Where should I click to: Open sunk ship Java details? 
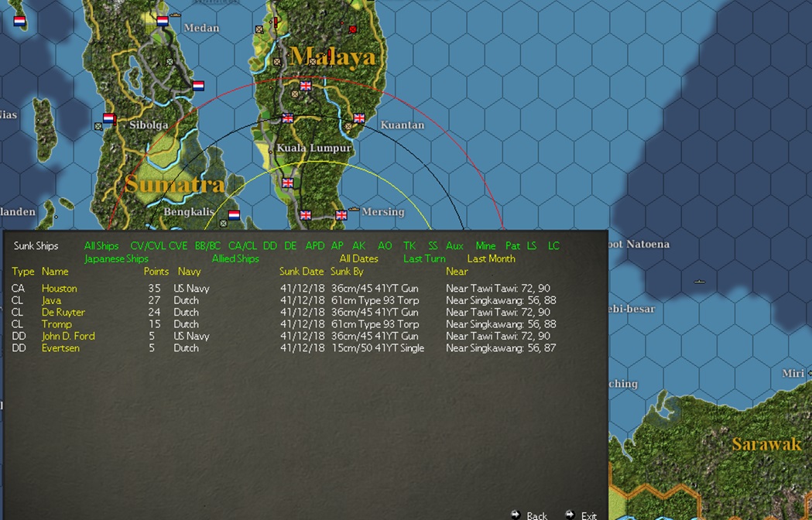[51, 300]
